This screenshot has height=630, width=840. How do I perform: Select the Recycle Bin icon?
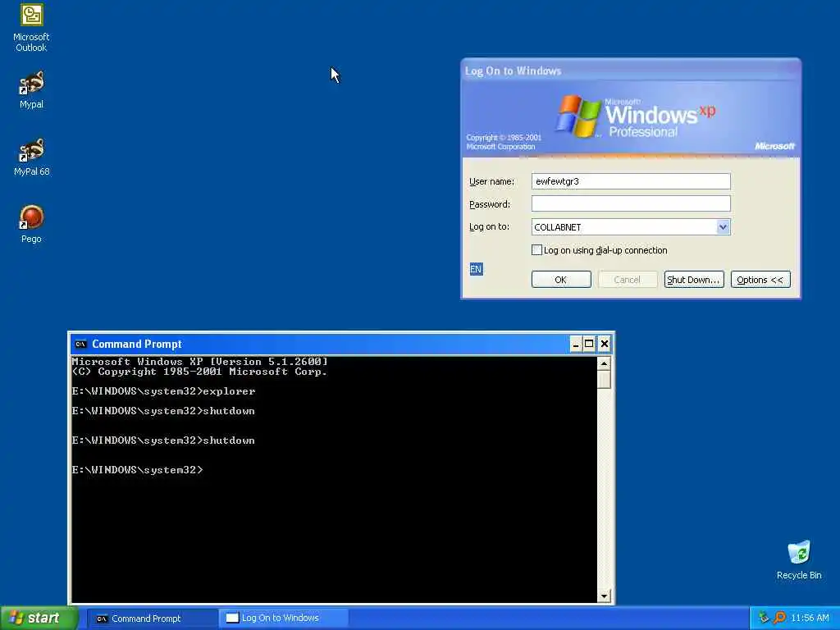click(799, 560)
